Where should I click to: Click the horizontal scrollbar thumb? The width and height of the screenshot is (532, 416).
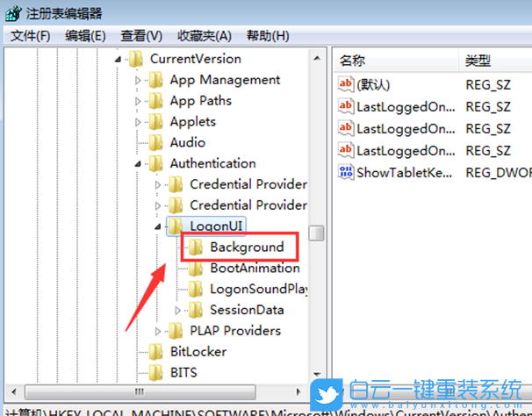coord(140,392)
